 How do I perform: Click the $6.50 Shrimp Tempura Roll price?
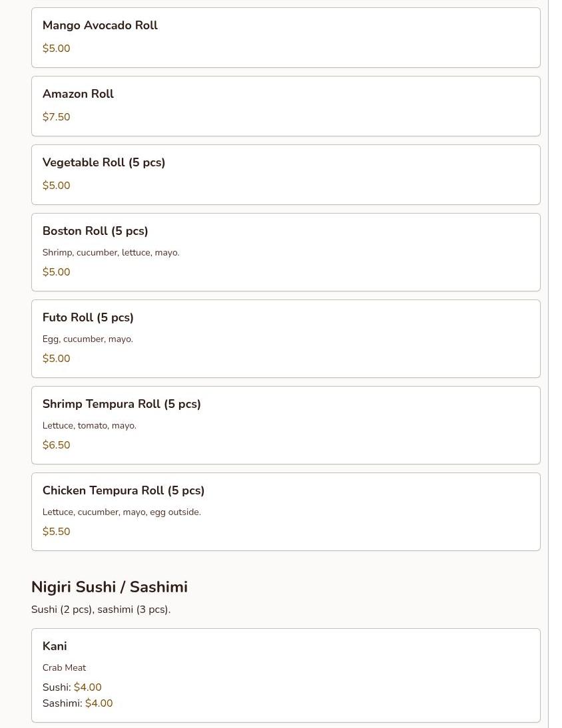tap(56, 445)
